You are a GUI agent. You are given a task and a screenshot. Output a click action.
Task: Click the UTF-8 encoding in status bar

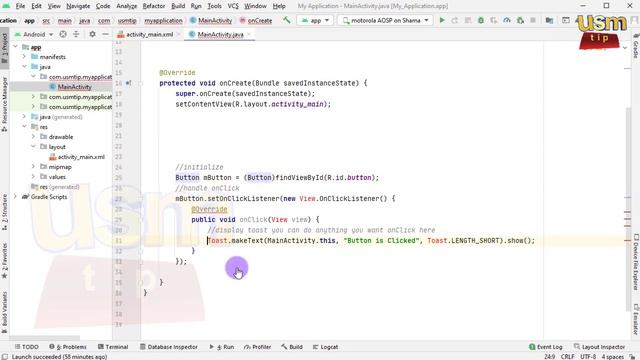(x=588, y=356)
